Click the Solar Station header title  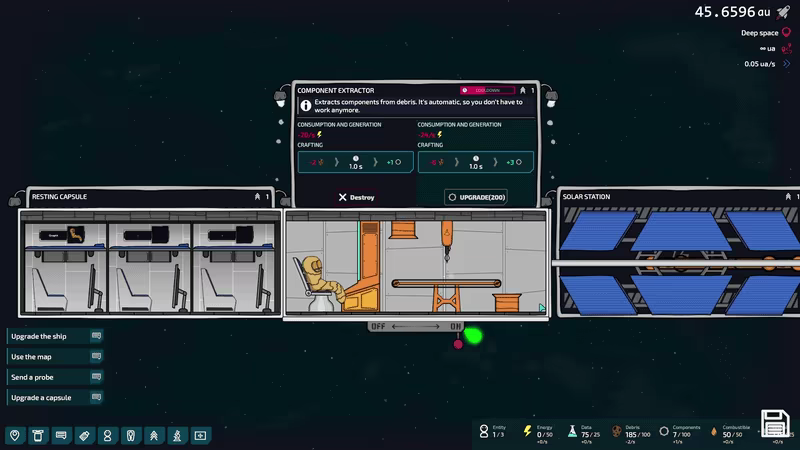point(586,196)
